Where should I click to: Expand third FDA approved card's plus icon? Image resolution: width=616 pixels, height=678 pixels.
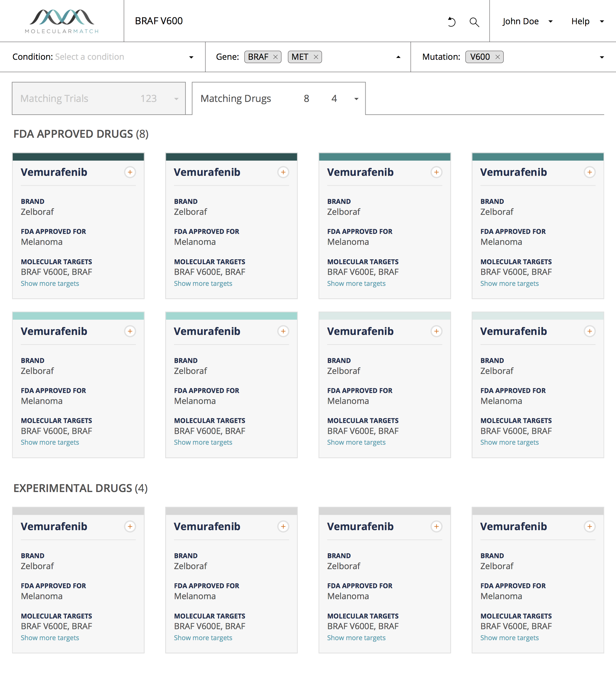pyautogui.click(x=436, y=172)
